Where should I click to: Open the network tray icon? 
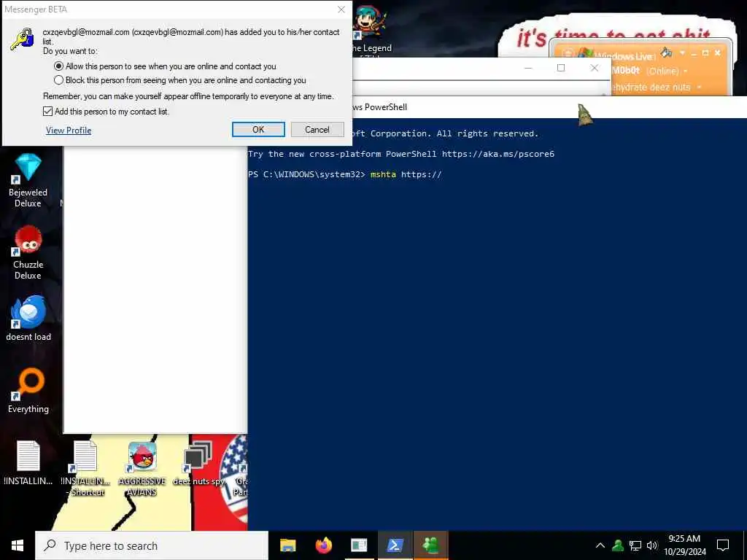(635, 545)
